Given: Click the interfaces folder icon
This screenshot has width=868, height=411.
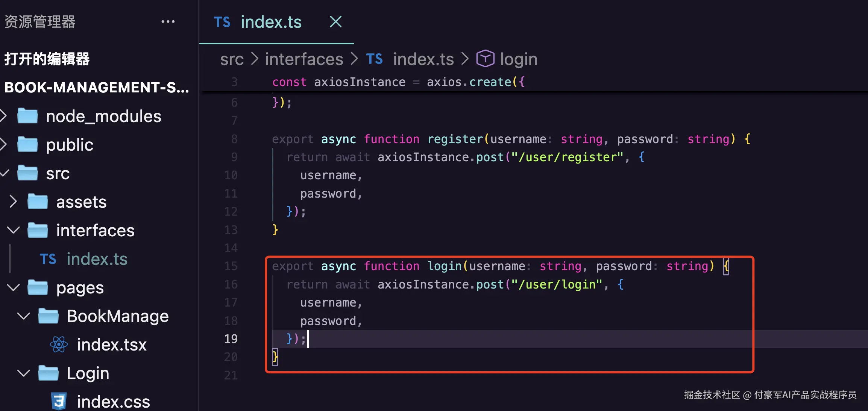Looking at the screenshot, I should tap(38, 230).
